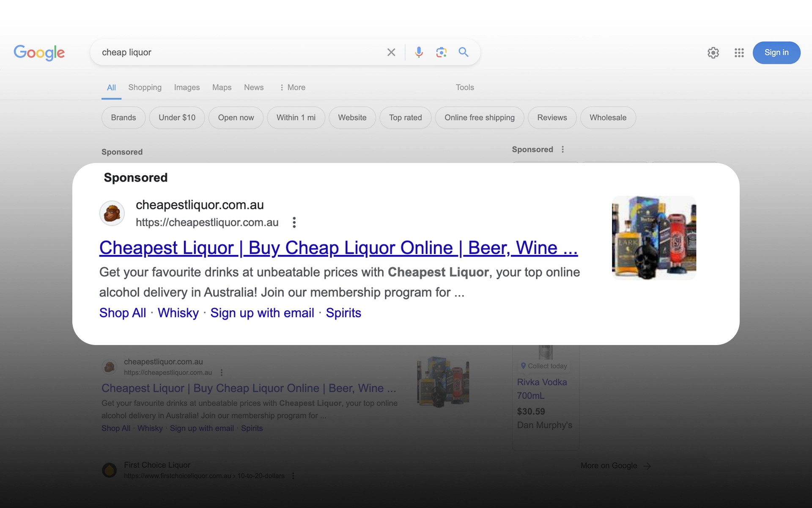This screenshot has width=812, height=508.
Task: Open dimmed 'Cheapest Liquor | Buy Cheap Liquor' result title
Action: tap(249, 388)
